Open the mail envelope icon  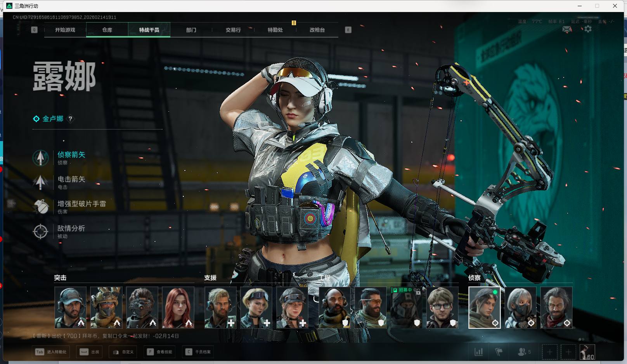click(x=567, y=29)
